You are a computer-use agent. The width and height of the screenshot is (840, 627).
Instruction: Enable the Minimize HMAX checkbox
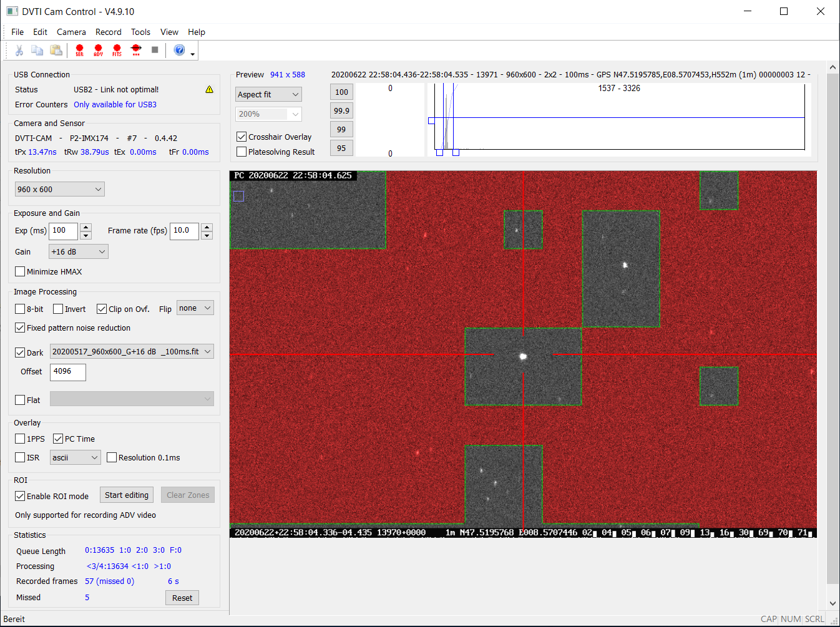point(20,271)
